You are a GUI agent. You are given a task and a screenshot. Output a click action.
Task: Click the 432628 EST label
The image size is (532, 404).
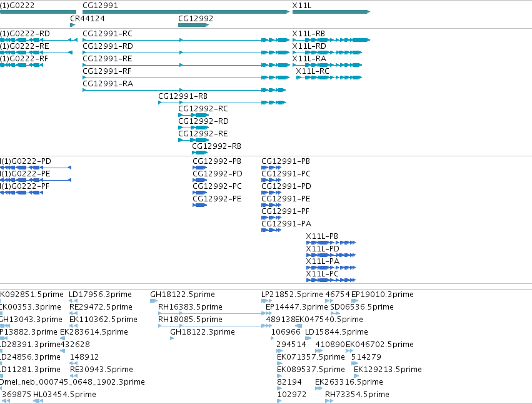[75, 345]
